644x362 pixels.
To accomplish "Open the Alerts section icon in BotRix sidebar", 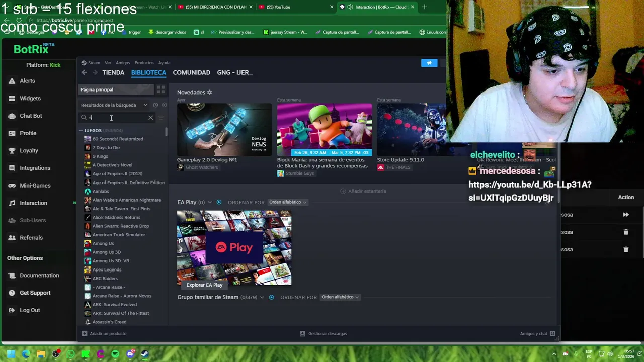I will 12,81.
